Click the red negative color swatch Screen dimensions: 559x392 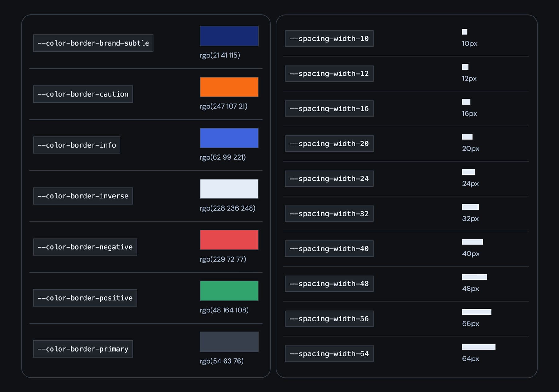coord(229,239)
